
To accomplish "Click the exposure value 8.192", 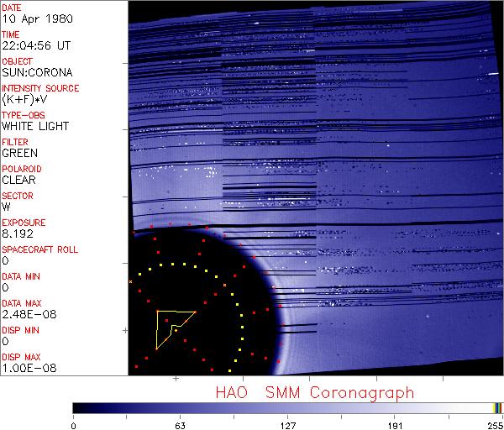I will (x=17, y=233).
